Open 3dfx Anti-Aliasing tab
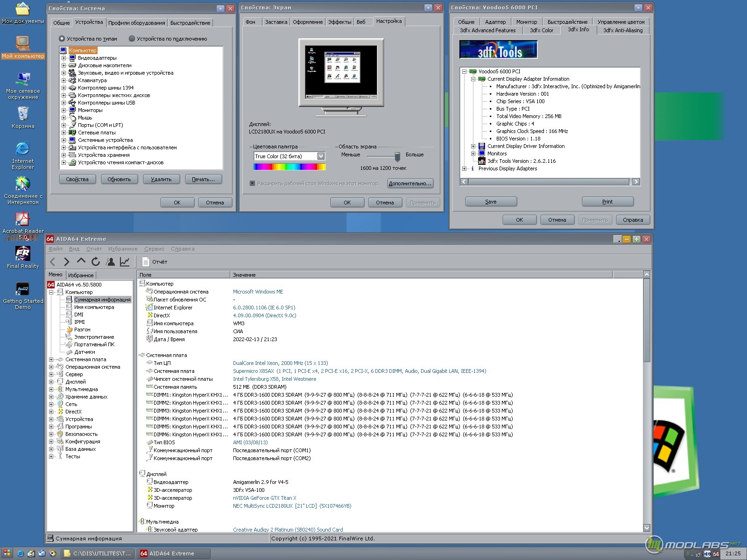747x560 pixels. click(x=623, y=30)
